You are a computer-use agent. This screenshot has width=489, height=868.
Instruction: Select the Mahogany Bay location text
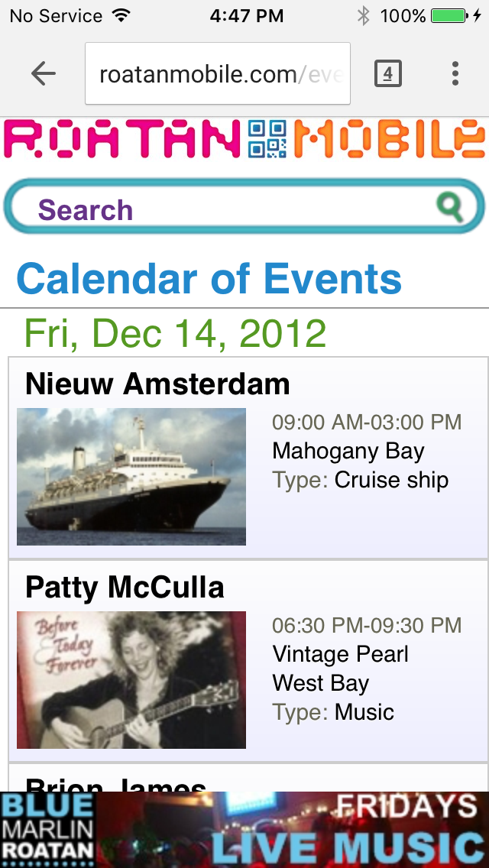(348, 451)
